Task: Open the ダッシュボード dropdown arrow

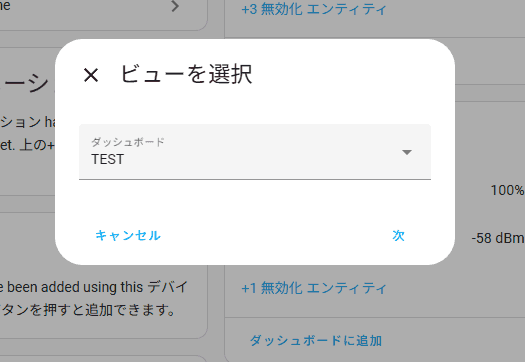Action: (406, 152)
